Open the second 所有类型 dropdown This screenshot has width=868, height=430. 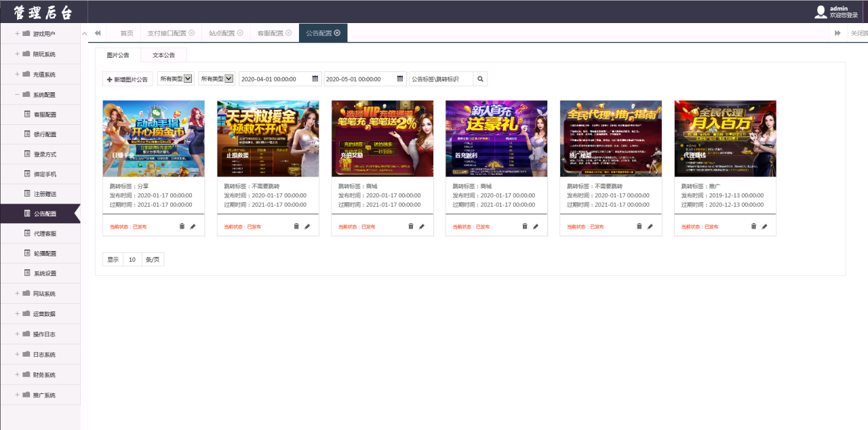click(x=216, y=79)
